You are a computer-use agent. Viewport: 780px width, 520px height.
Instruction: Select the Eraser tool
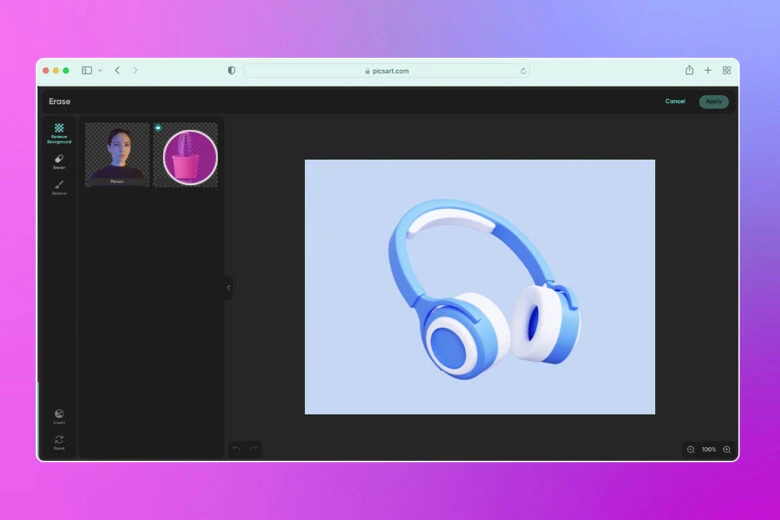(x=59, y=160)
